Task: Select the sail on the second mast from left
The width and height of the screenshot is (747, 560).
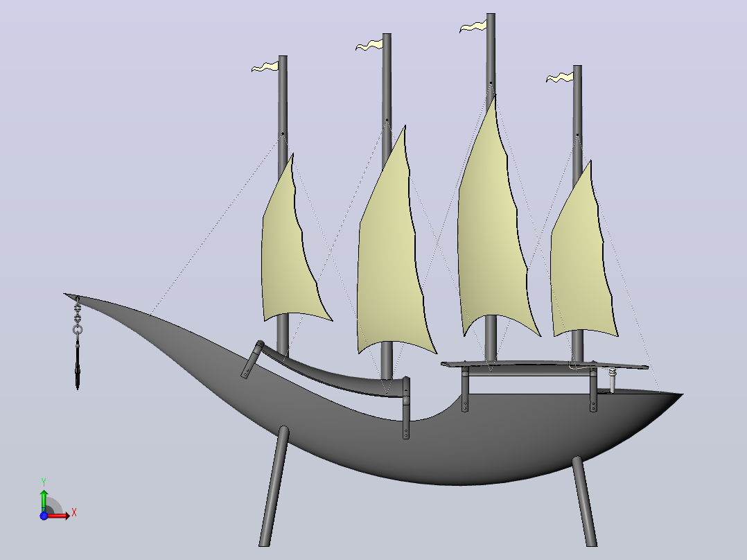Action: 388,267
